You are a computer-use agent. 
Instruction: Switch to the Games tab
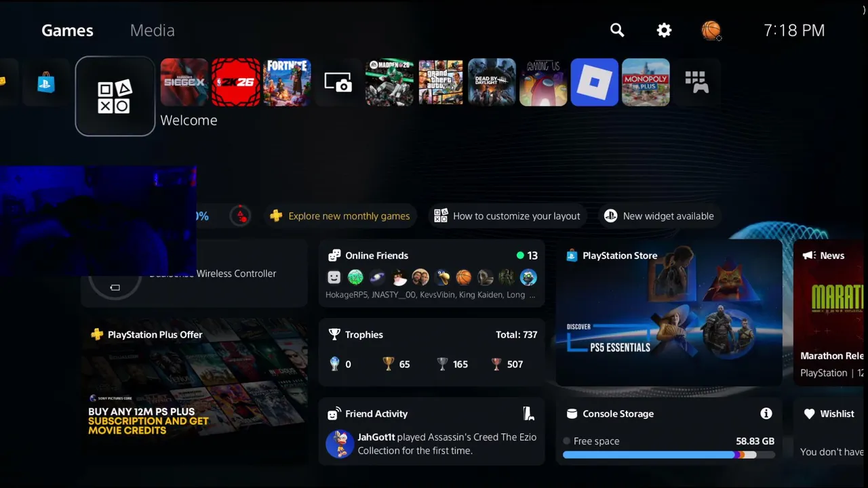pos(67,30)
